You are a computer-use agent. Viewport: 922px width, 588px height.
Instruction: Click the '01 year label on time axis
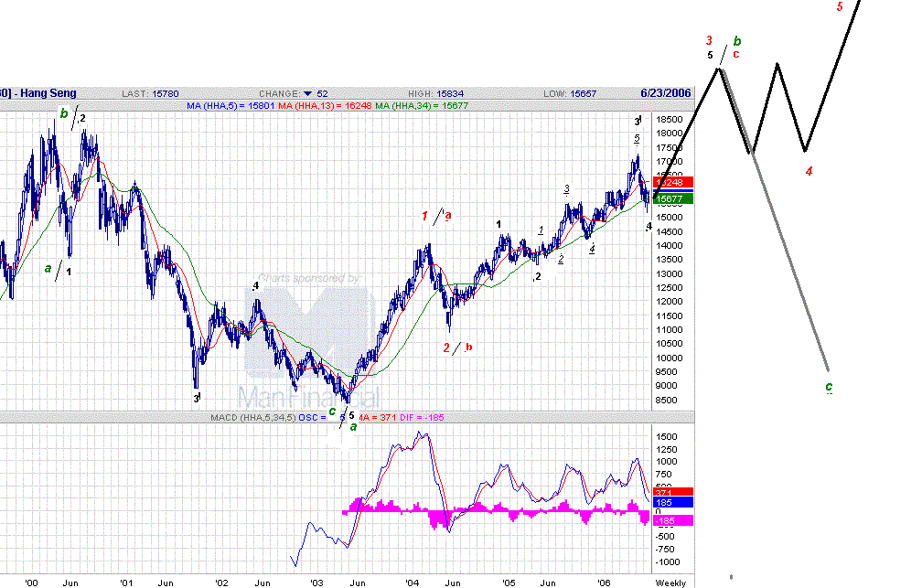126,583
